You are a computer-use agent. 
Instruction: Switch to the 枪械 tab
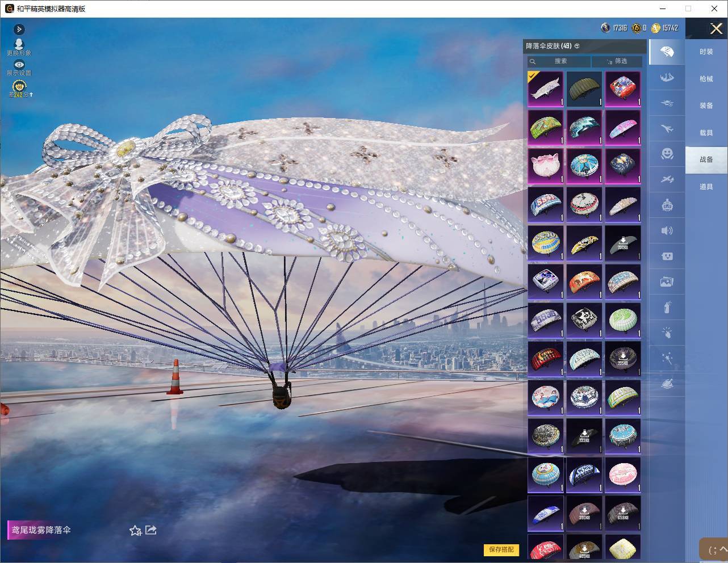pos(706,79)
